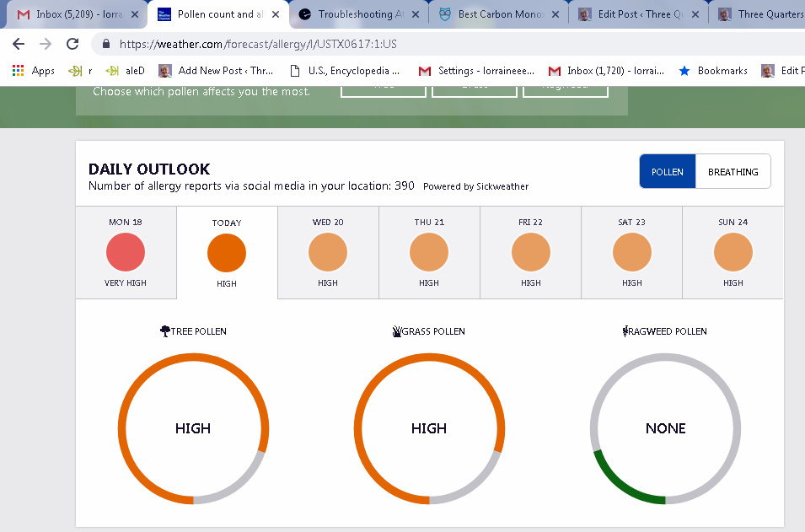Click the padlock site security icon

tap(106, 44)
